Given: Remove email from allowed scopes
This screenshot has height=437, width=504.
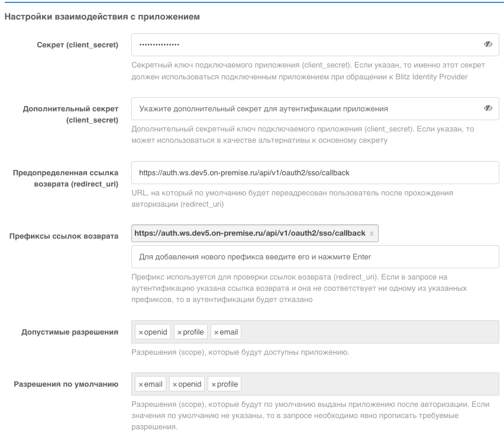Looking at the screenshot, I should coord(216,333).
